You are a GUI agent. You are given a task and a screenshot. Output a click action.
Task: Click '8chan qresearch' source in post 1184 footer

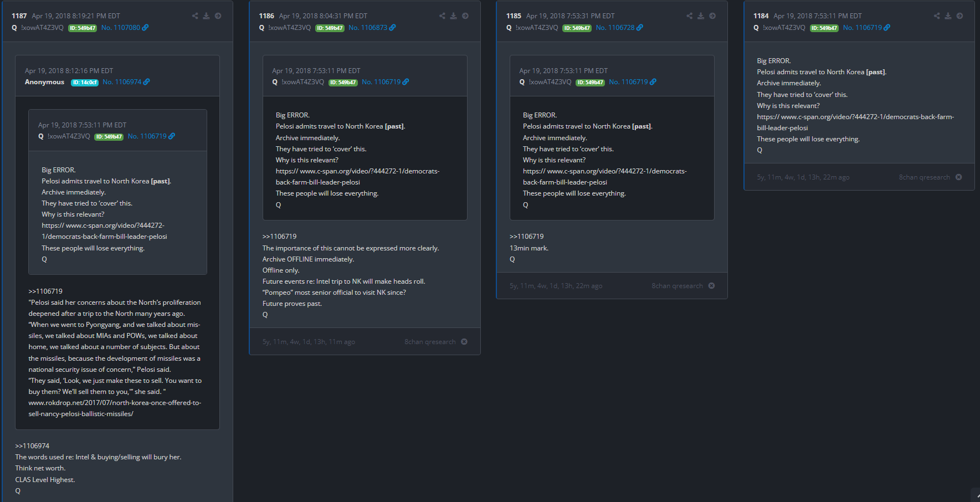point(925,177)
